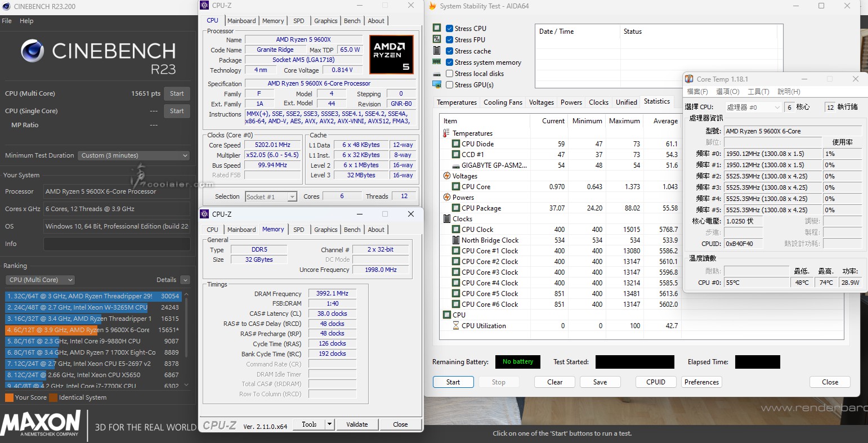Open Core Temp 檔案(F) menu
The height and width of the screenshot is (443, 868).
point(697,92)
